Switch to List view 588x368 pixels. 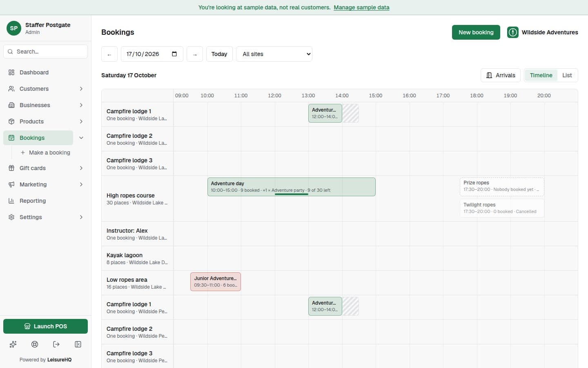567,75
